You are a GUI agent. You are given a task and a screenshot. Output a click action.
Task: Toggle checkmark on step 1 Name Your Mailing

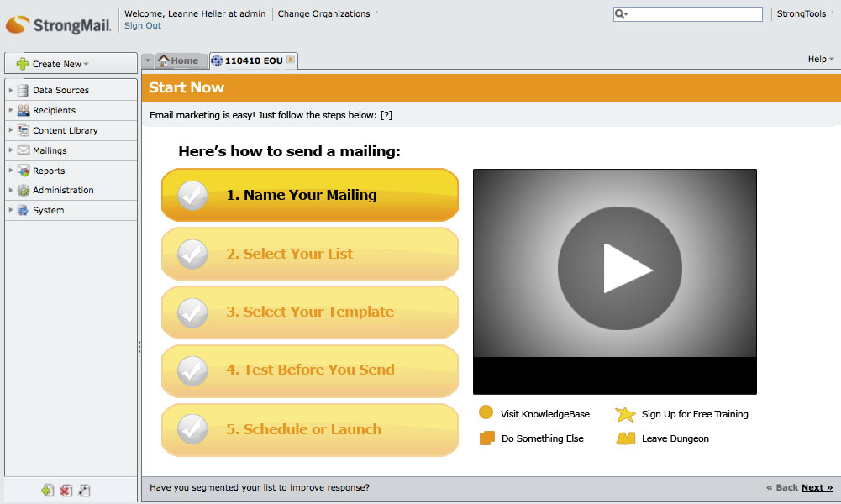pyautogui.click(x=192, y=195)
